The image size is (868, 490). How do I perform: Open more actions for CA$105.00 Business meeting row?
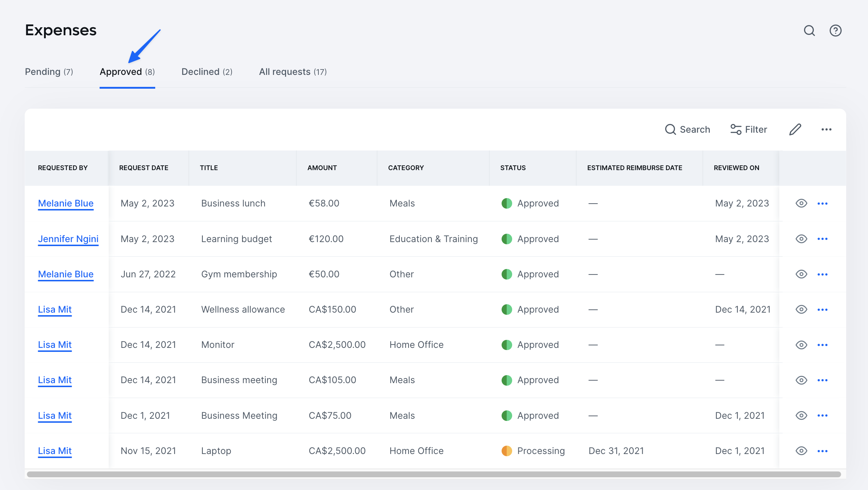point(823,380)
